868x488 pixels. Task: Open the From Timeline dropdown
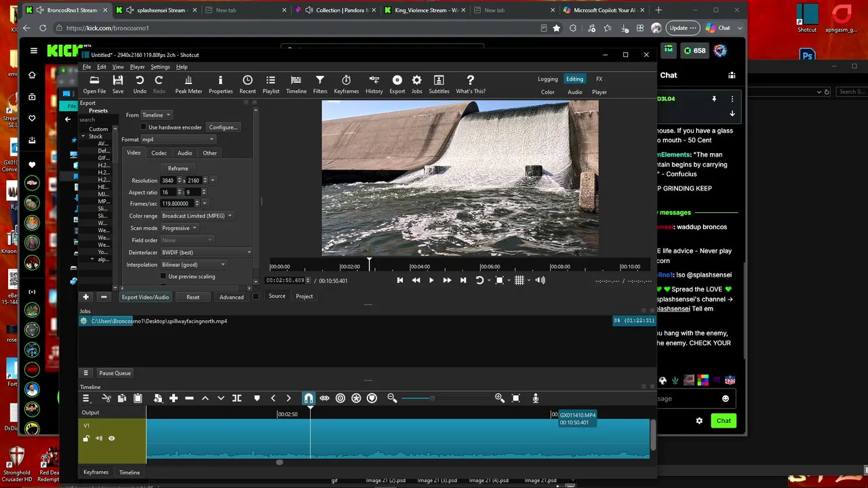point(156,115)
